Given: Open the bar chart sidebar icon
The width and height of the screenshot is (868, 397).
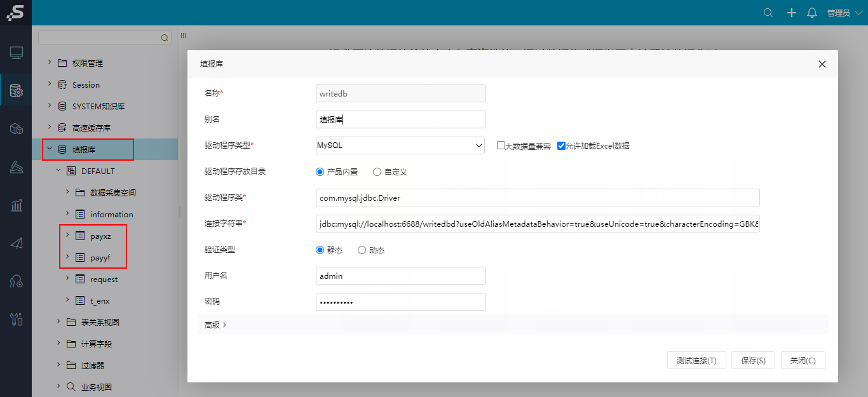Looking at the screenshot, I should tap(16, 205).
